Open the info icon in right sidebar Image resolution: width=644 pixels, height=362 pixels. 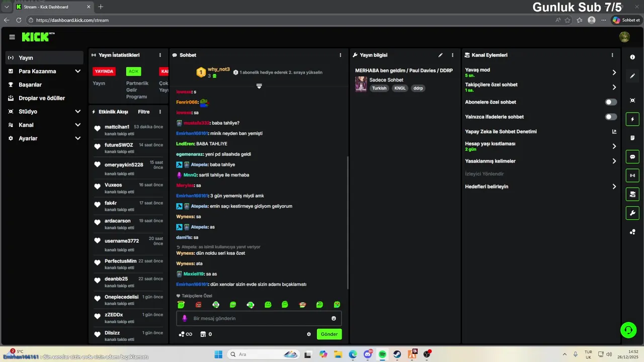(x=632, y=57)
